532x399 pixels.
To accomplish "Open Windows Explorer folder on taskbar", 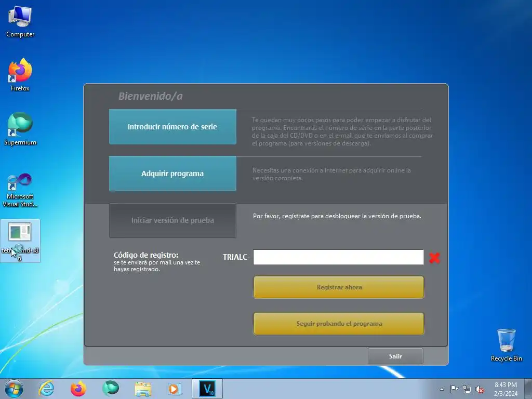I will click(143, 389).
